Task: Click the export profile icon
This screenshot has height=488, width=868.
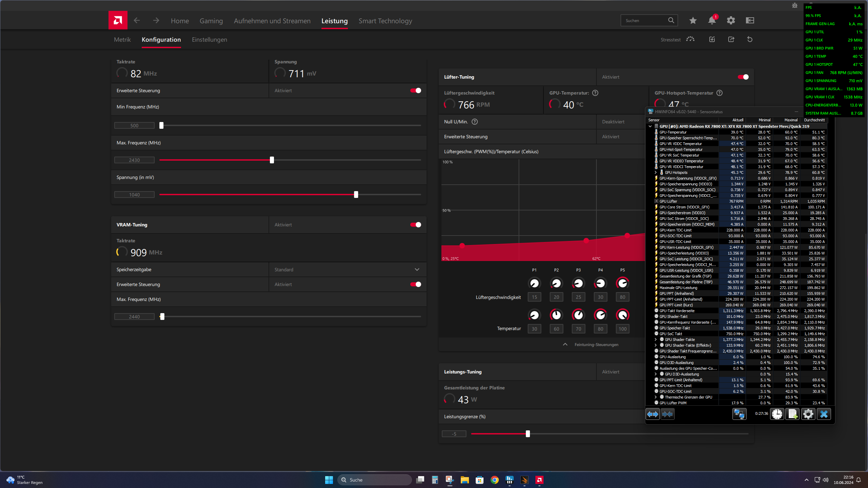Action: pyautogui.click(x=731, y=40)
